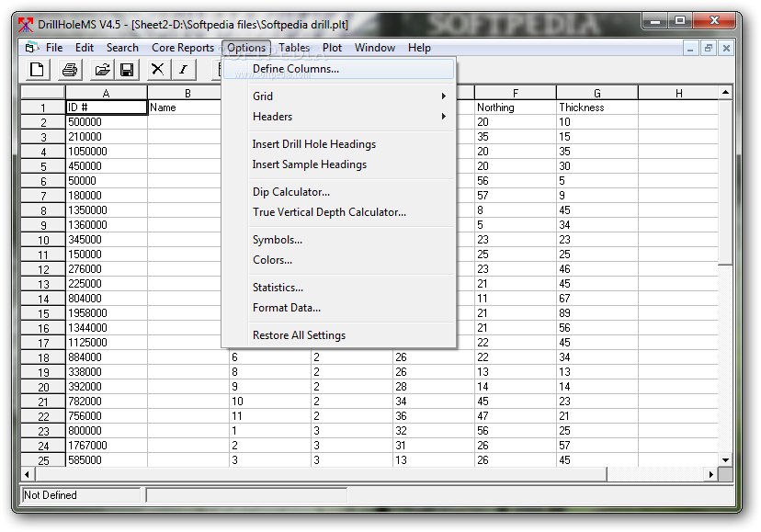Expand the Headers submenu
The width and height of the screenshot is (761, 532).
pyautogui.click(x=339, y=117)
